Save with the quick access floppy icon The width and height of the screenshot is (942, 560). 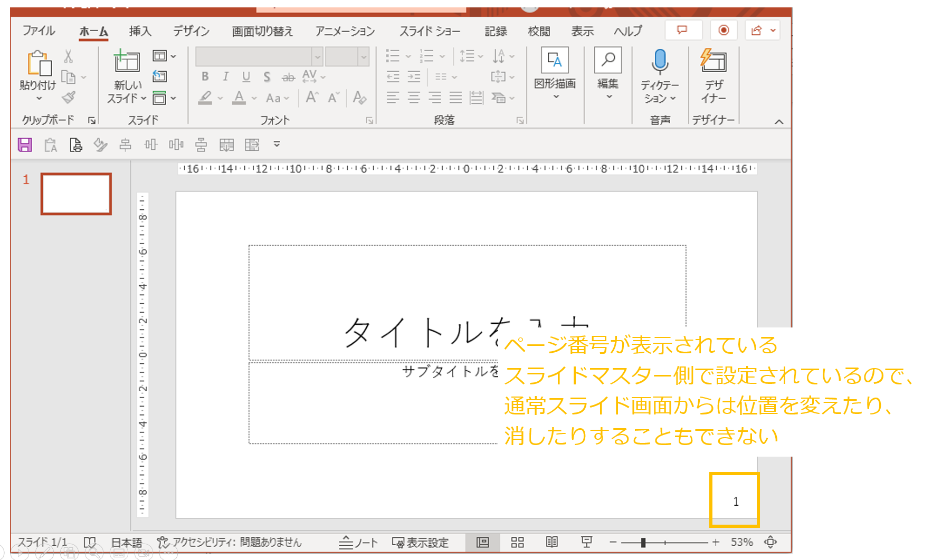(x=25, y=144)
